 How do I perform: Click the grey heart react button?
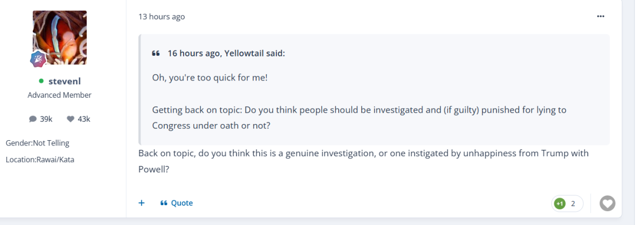point(607,204)
